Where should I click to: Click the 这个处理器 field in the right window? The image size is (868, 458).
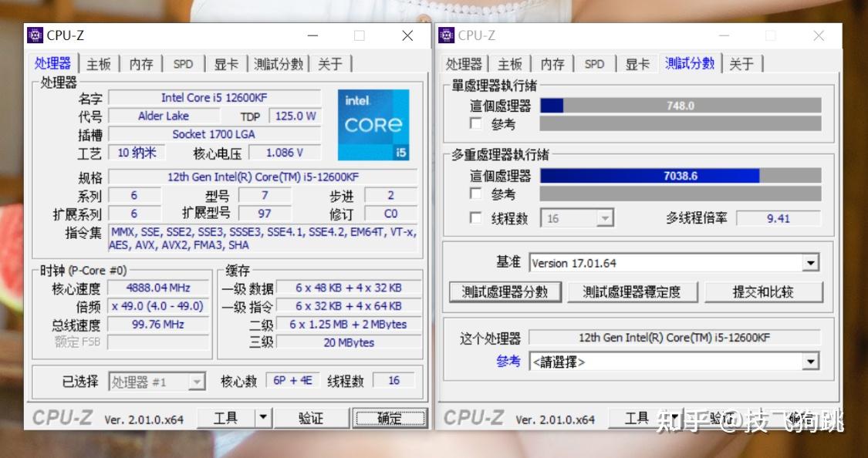coord(674,338)
